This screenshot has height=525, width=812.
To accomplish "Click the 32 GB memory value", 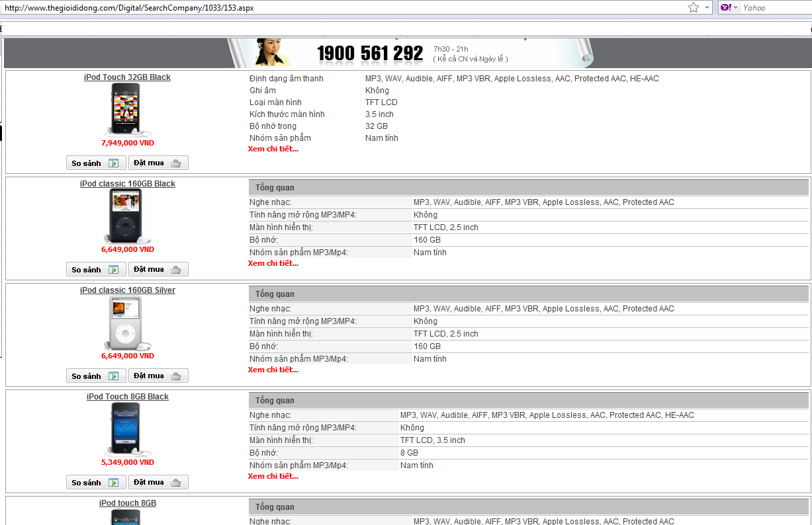I will pos(377,126).
